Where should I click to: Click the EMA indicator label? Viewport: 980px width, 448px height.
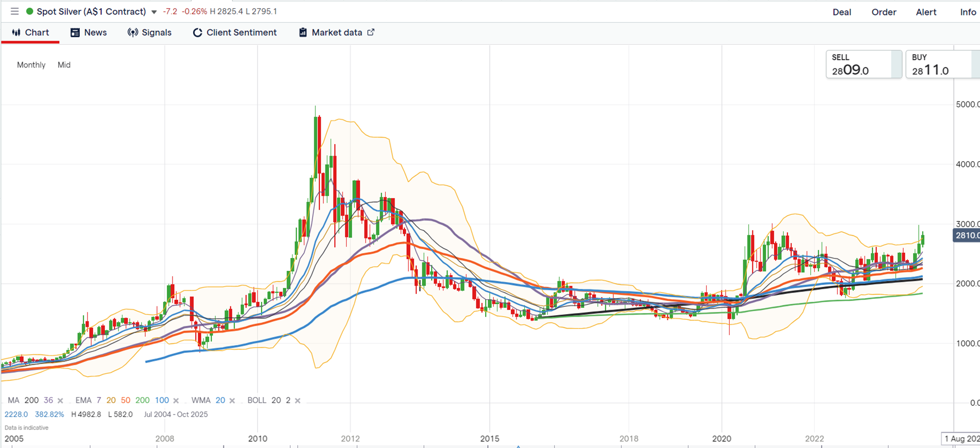tap(83, 400)
